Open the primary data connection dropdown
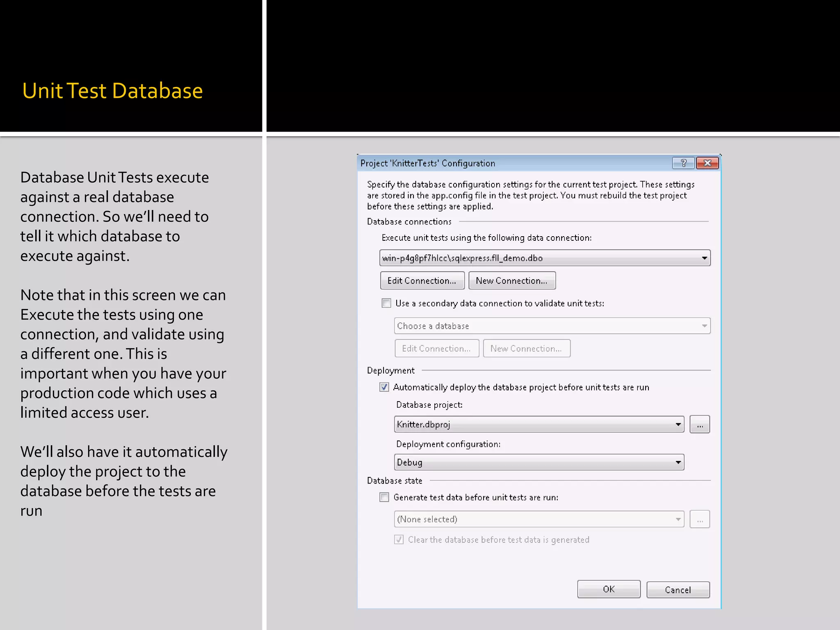The image size is (840, 630). 545,258
